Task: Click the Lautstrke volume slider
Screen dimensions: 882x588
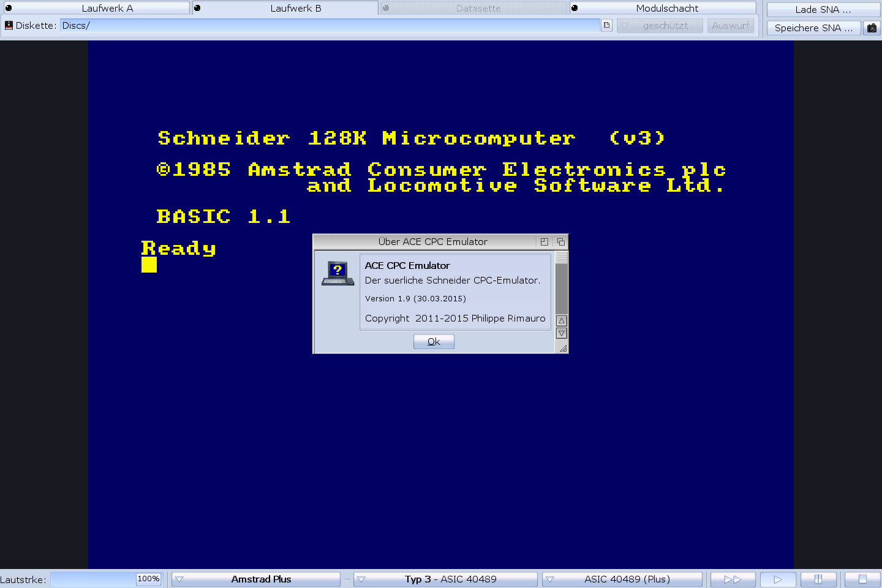Action: (106, 579)
